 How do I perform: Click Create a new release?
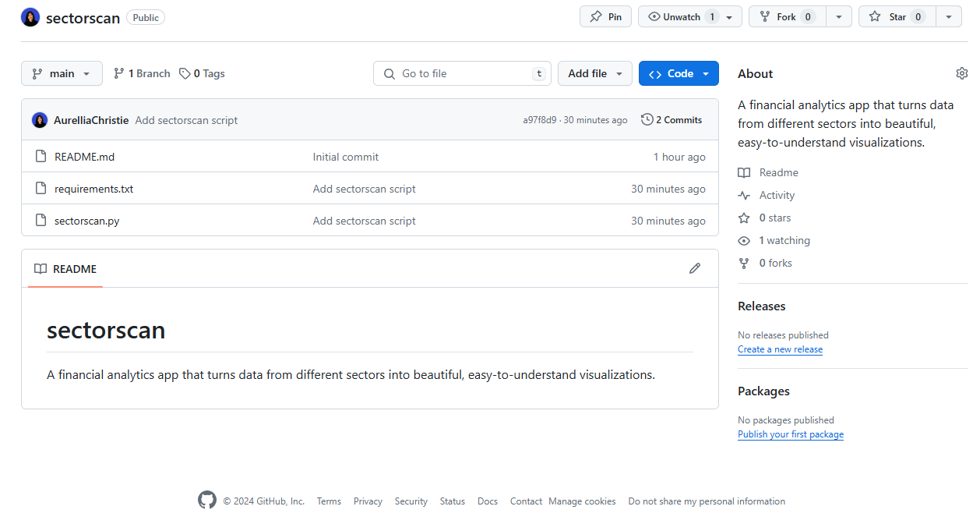click(x=780, y=349)
